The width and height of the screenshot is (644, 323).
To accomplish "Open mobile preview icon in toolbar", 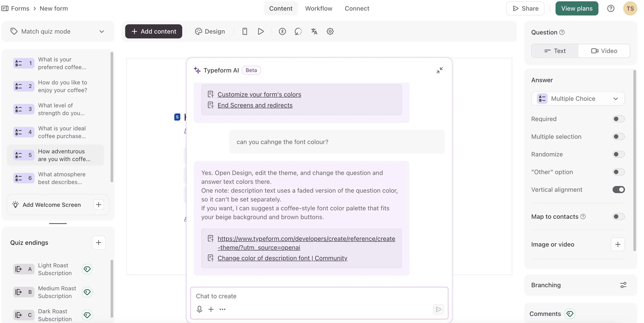I will [x=245, y=31].
